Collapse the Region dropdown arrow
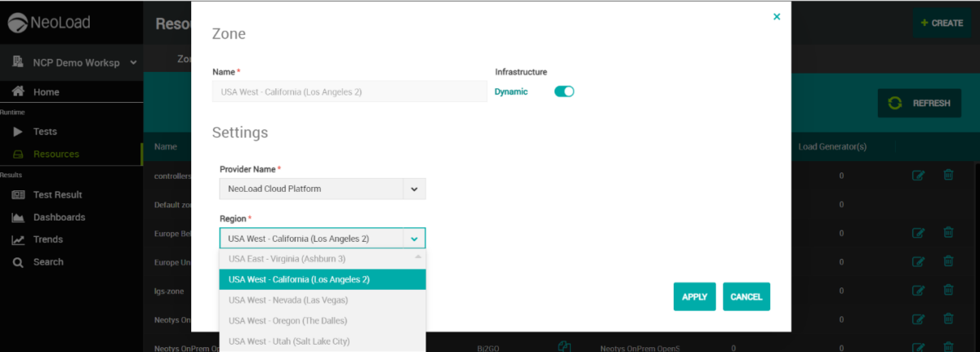Image resolution: width=980 pixels, height=352 pixels. pyautogui.click(x=414, y=238)
